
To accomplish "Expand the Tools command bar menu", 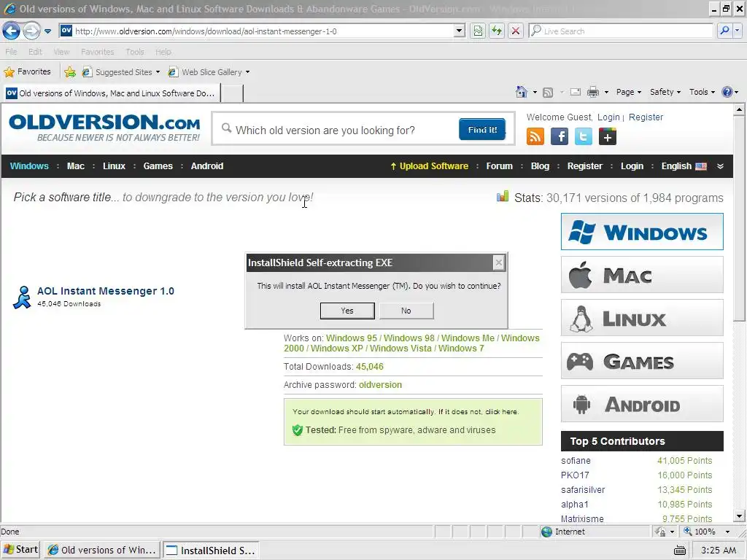I will [x=703, y=92].
